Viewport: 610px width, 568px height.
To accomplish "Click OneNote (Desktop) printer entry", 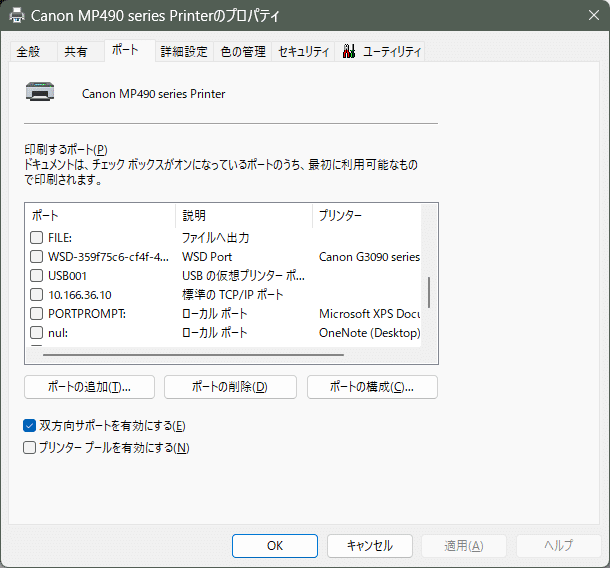I will [369, 333].
